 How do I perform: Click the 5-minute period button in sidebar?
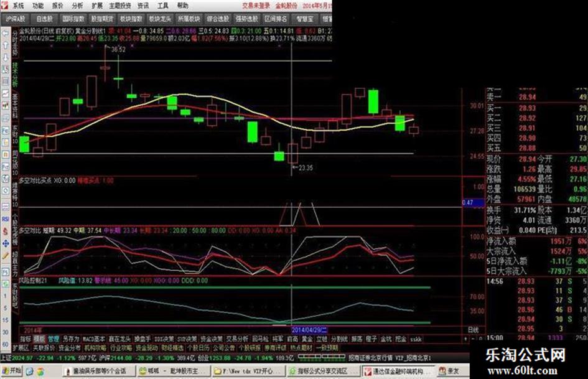pos(5,309)
